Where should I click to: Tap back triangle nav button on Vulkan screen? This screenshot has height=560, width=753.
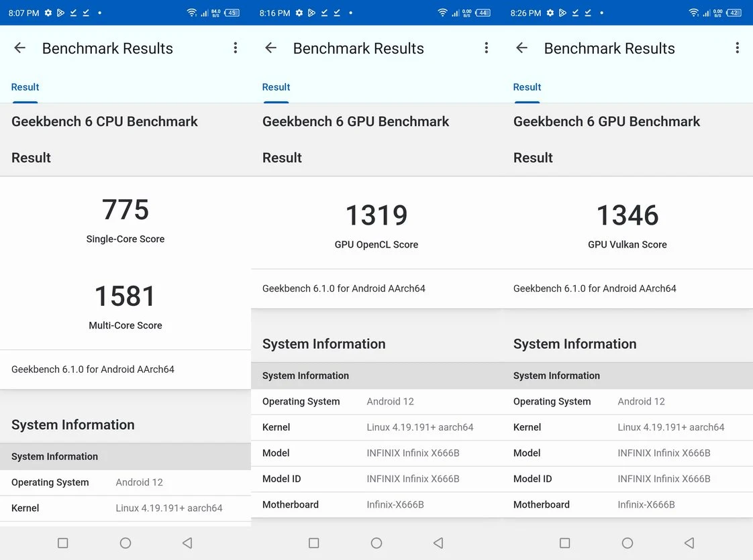[x=689, y=543]
